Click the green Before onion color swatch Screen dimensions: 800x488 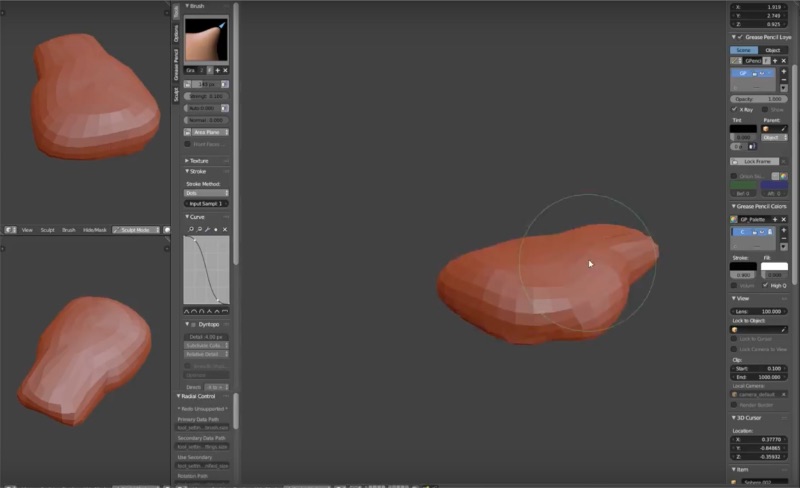pos(743,185)
